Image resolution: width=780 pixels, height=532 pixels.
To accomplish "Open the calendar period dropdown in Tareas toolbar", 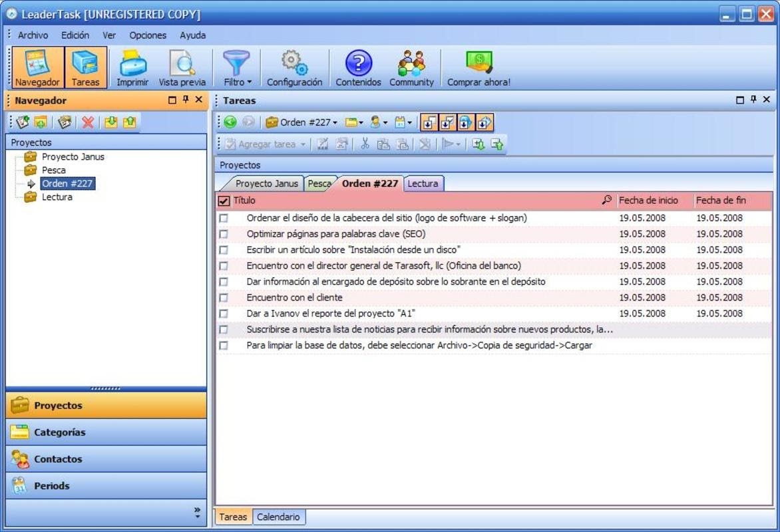I will tap(403, 122).
